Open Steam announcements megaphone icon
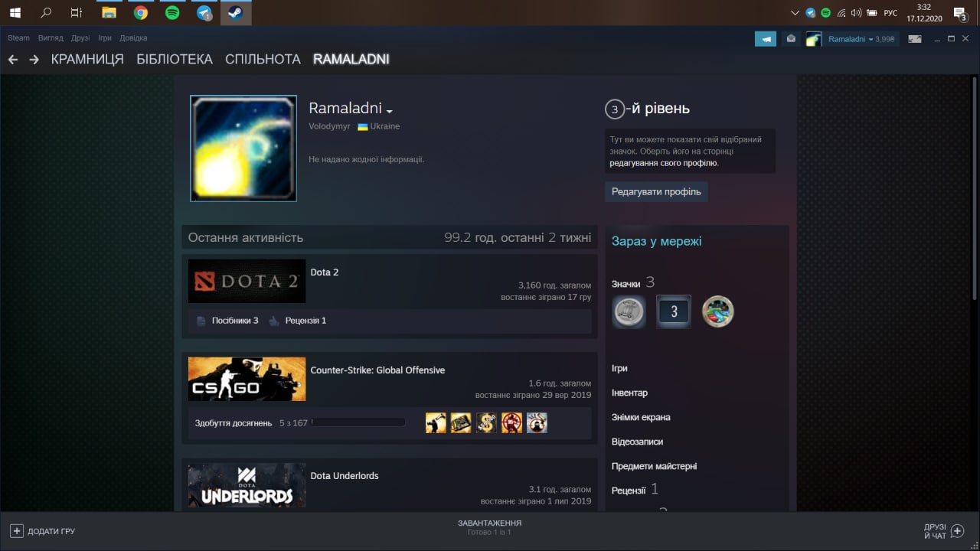Viewport: 980px width, 551px height. pyautogui.click(x=766, y=39)
